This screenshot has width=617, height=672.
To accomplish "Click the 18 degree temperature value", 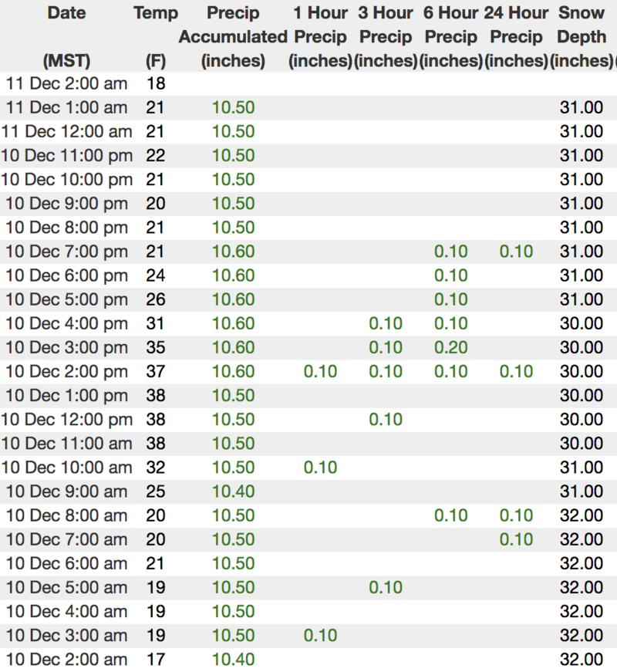I will click(155, 83).
